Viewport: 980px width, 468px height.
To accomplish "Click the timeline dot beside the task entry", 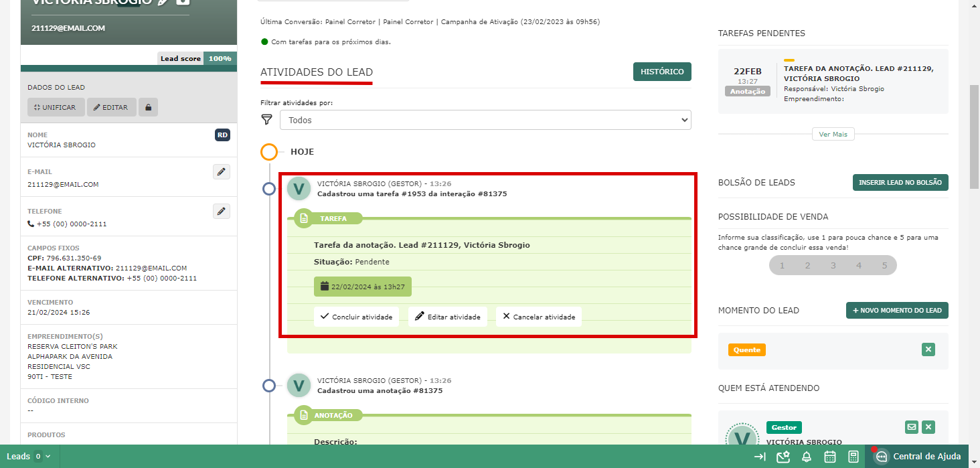I will click(269, 189).
